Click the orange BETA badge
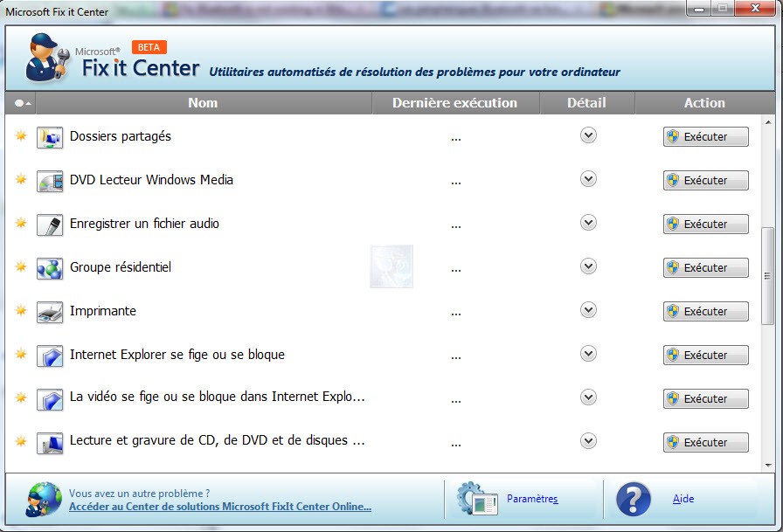 tap(149, 47)
